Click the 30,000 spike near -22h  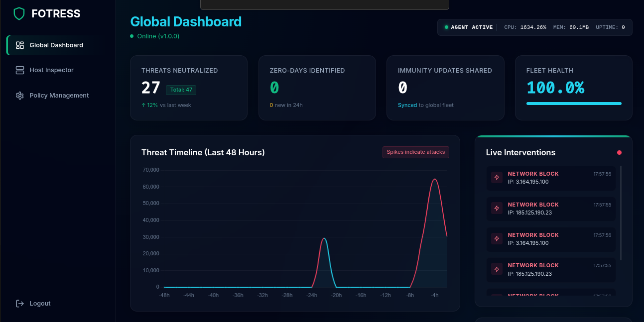pyautogui.click(x=324, y=239)
